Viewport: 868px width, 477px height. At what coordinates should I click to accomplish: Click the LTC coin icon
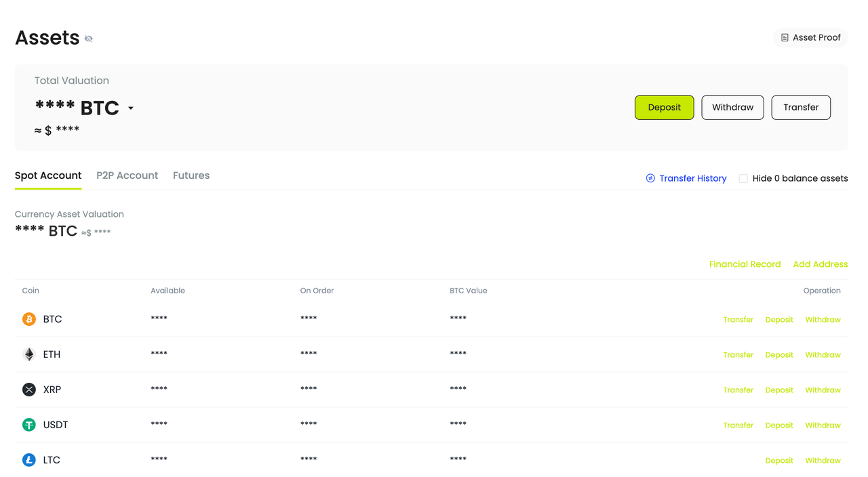29,460
